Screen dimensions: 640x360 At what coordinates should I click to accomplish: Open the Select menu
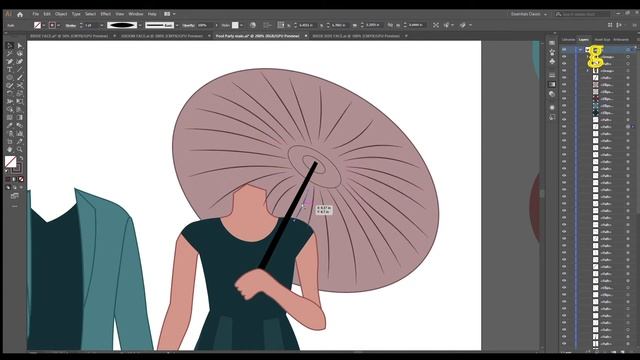pos(90,14)
